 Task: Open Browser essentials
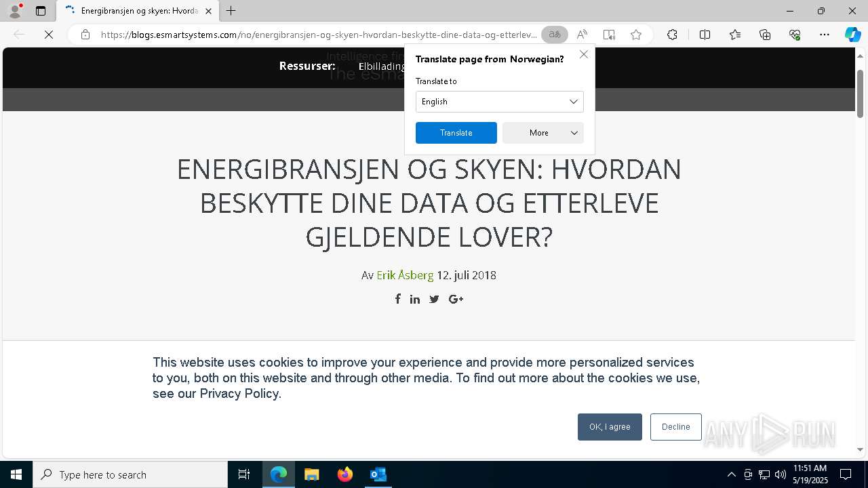pyautogui.click(x=795, y=35)
